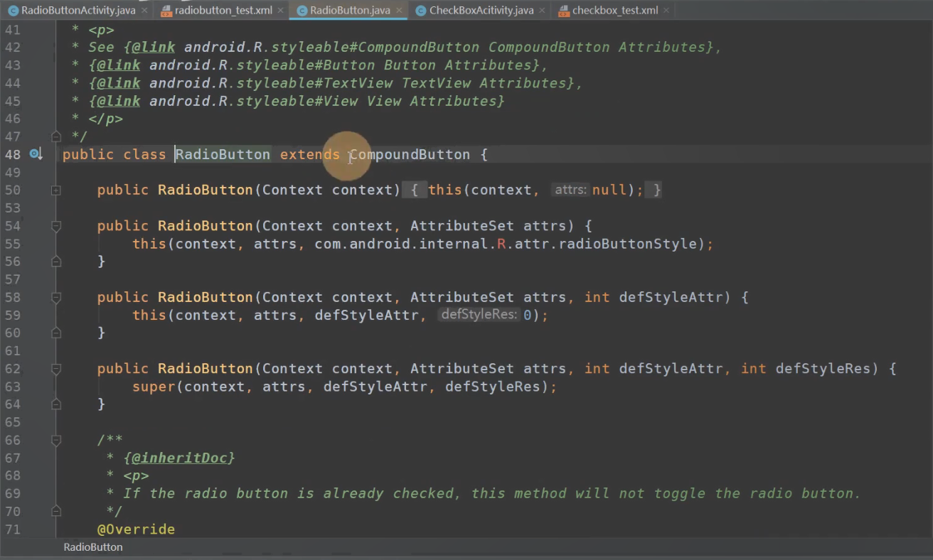Close the checkbox_test.xml tab
The height and width of the screenshot is (560, 933).
click(666, 11)
